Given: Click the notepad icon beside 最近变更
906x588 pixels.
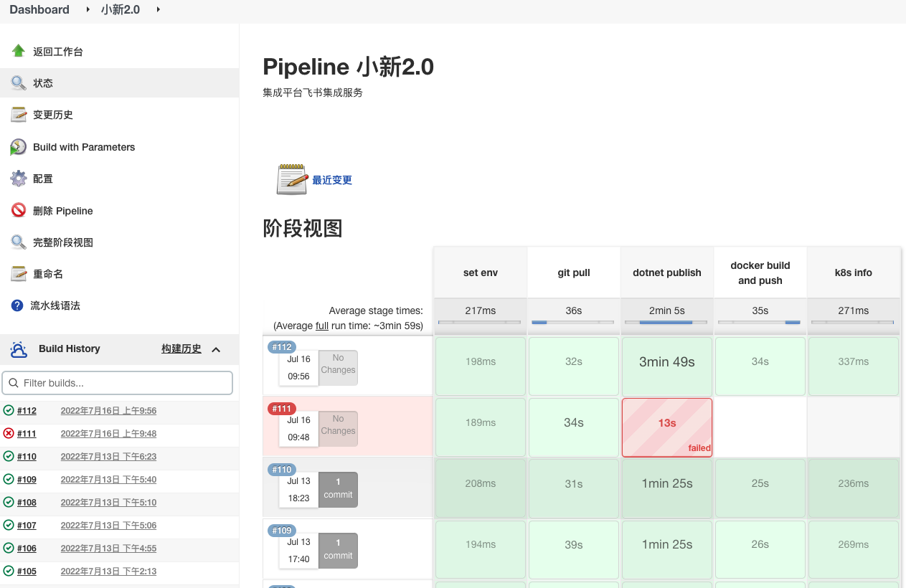Looking at the screenshot, I should tap(290, 179).
